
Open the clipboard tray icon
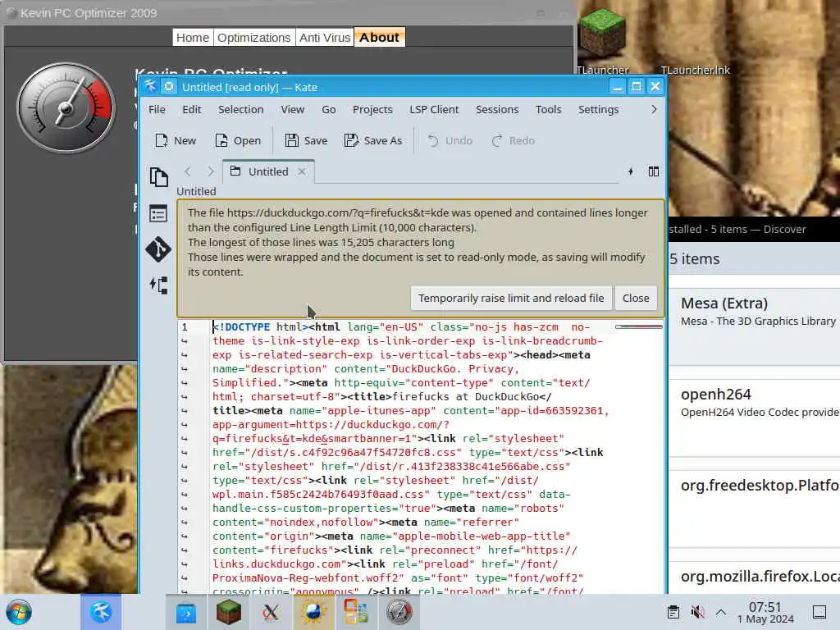tap(673, 612)
